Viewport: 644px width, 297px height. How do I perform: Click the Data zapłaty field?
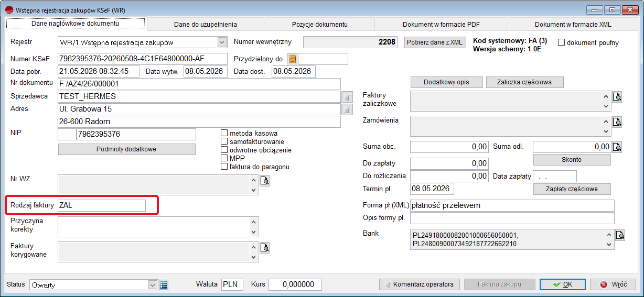click(x=555, y=176)
